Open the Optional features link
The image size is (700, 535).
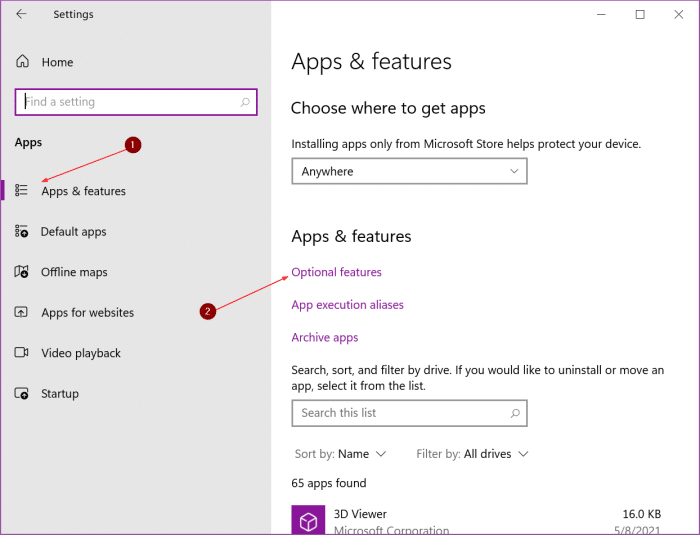pos(336,272)
